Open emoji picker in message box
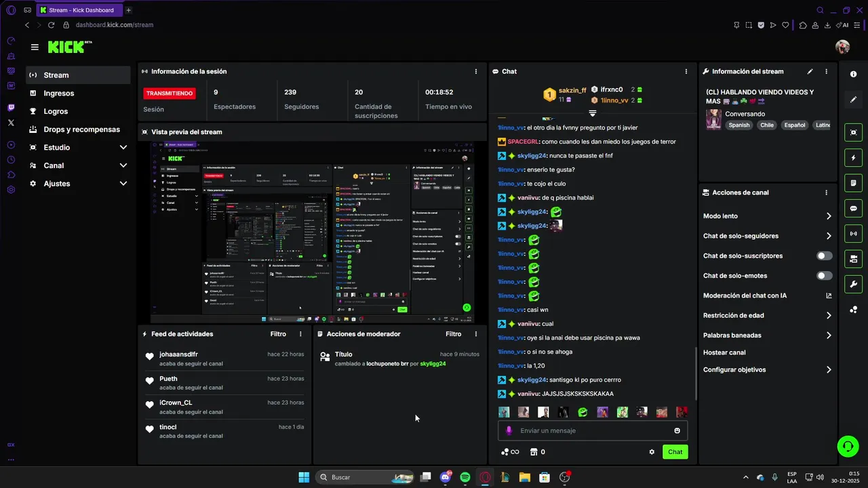 click(x=677, y=430)
